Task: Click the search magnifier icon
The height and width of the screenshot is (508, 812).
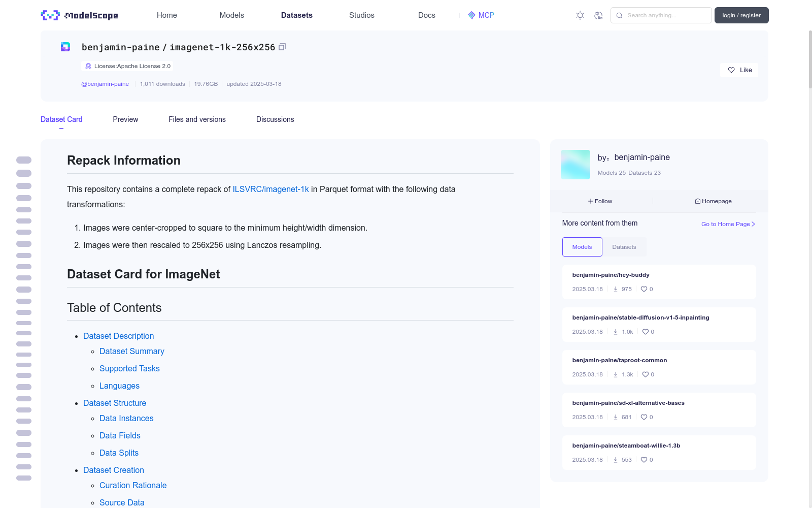Action: pyautogui.click(x=619, y=15)
